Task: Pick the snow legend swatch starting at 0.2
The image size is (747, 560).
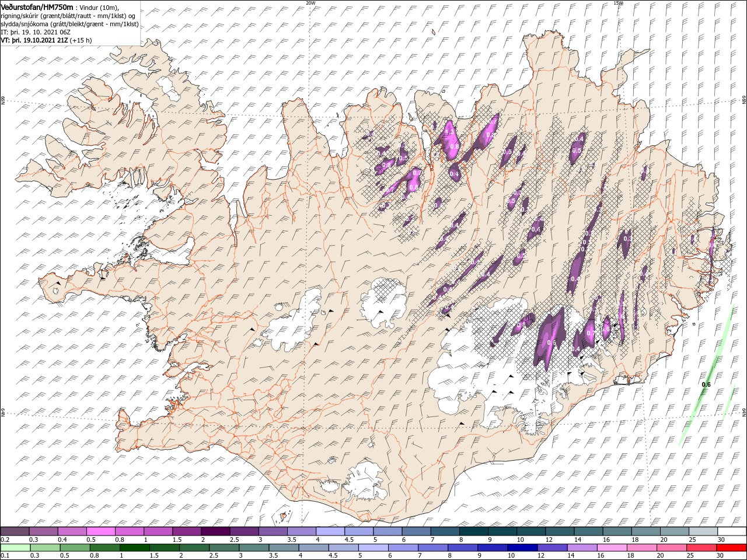Action: 15,531
